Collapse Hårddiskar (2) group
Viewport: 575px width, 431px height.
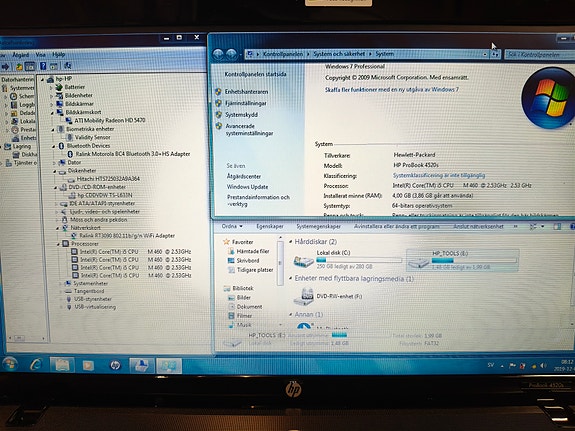[x=290, y=242]
